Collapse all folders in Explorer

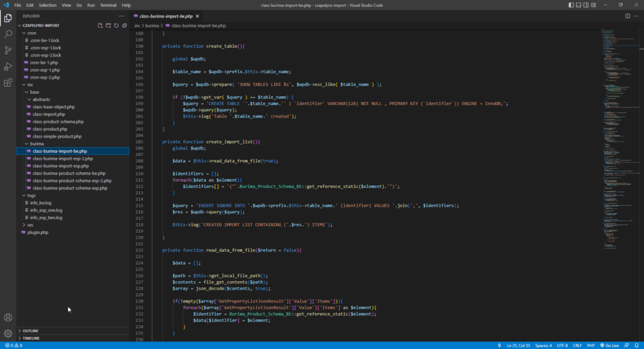click(x=125, y=25)
